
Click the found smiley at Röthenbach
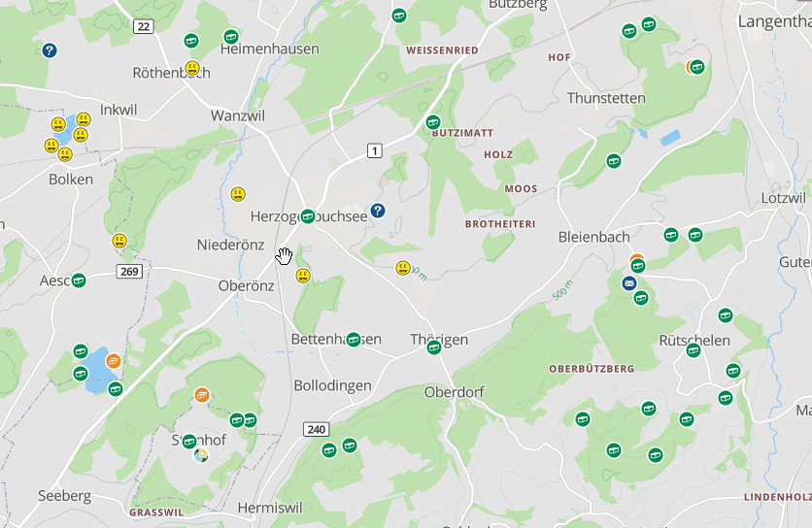192,68
